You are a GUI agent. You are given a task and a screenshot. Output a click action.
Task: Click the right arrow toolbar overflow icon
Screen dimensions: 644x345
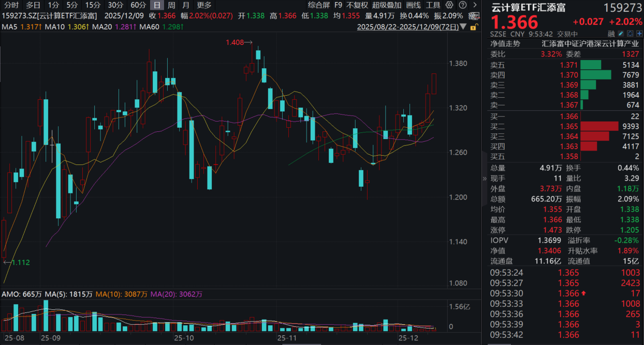(474, 5)
